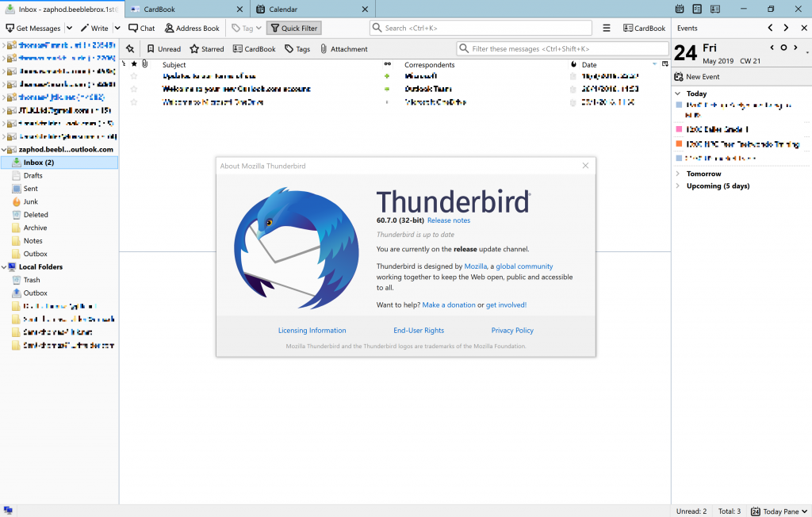Close the Calendar tab
This screenshot has height=517, width=812.
[365, 10]
